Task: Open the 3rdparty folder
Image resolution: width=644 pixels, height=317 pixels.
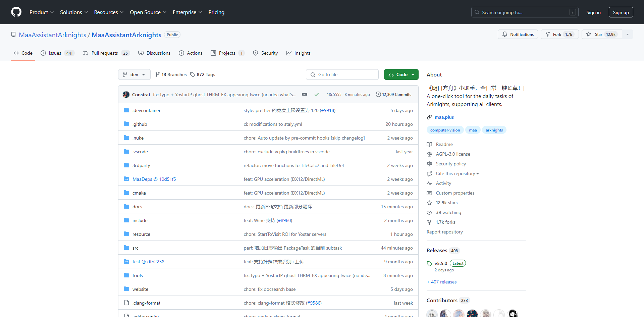Action: click(x=141, y=165)
